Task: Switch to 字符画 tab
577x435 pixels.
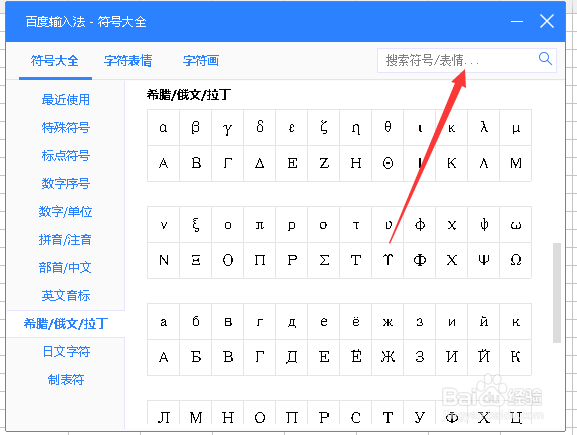Action: point(201,61)
